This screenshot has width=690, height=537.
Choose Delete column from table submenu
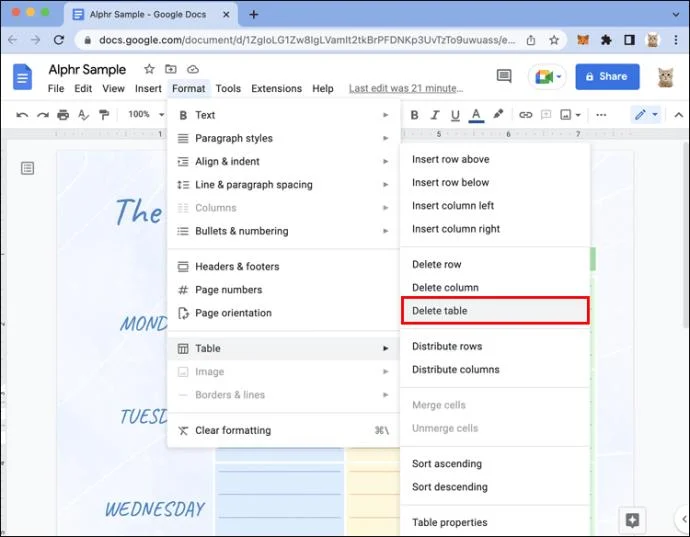click(495, 287)
